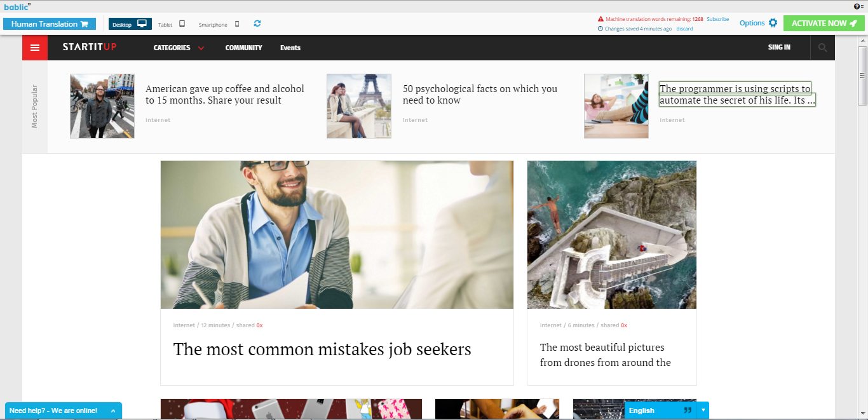Viewport: 868px width, 420px height.
Task: Open the Community menu item
Action: pyautogui.click(x=243, y=48)
